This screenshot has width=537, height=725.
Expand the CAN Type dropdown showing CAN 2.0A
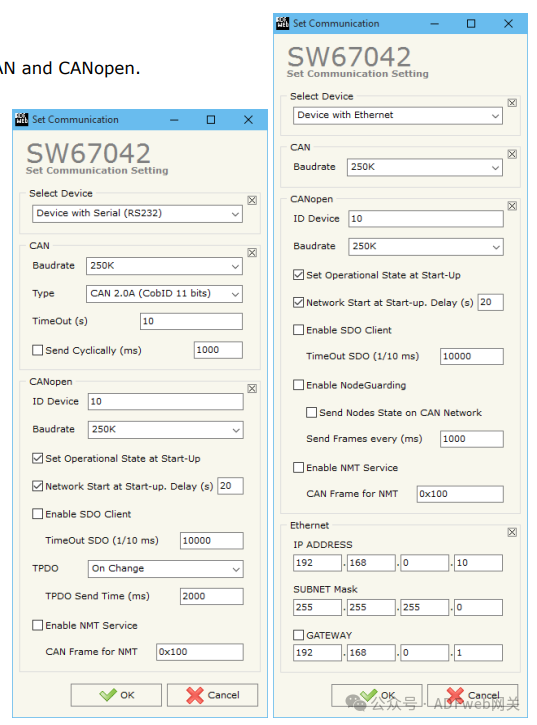[164, 294]
